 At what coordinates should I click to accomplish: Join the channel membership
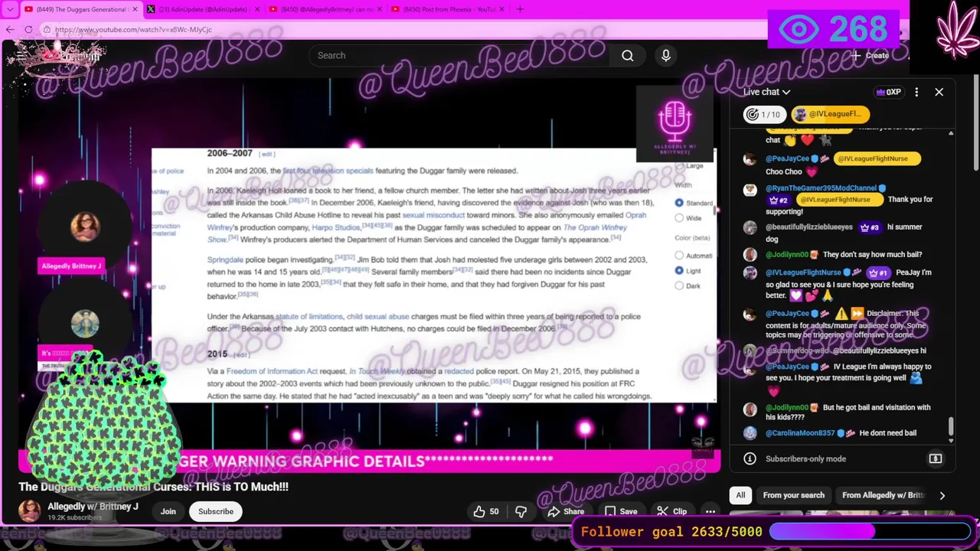coord(168,511)
